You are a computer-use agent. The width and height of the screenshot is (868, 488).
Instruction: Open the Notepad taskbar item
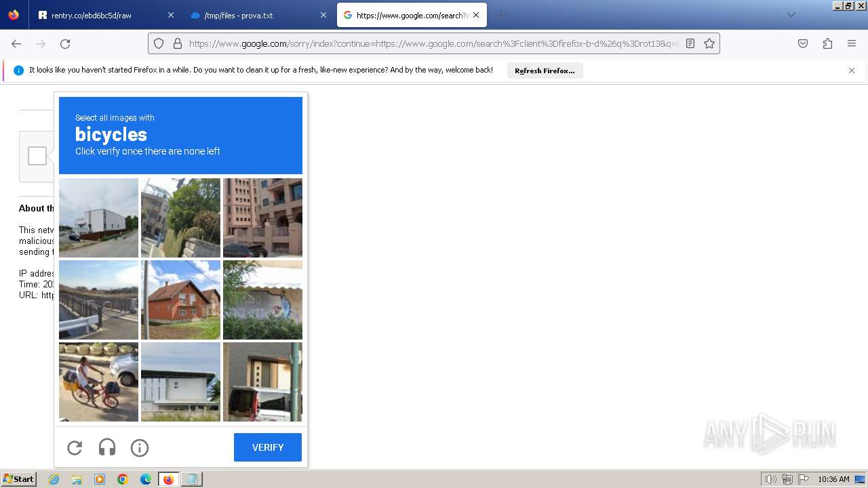click(192, 479)
